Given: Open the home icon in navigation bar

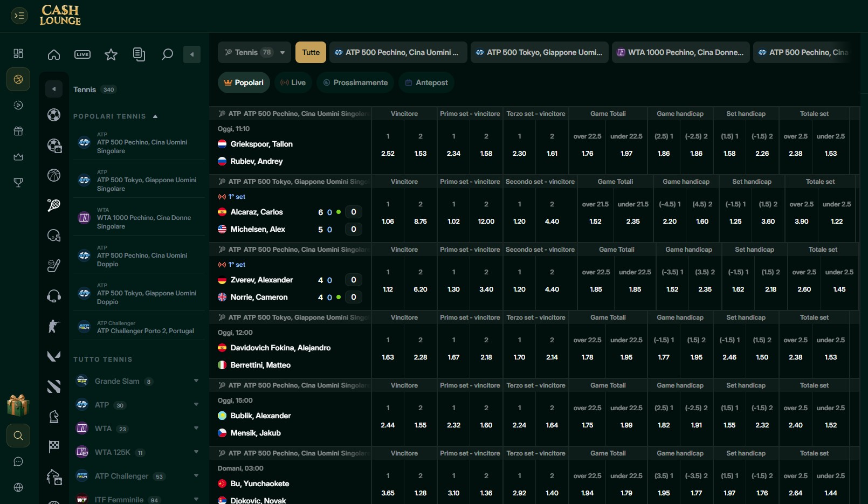Looking at the screenshot, I should [x=54, y=54].
